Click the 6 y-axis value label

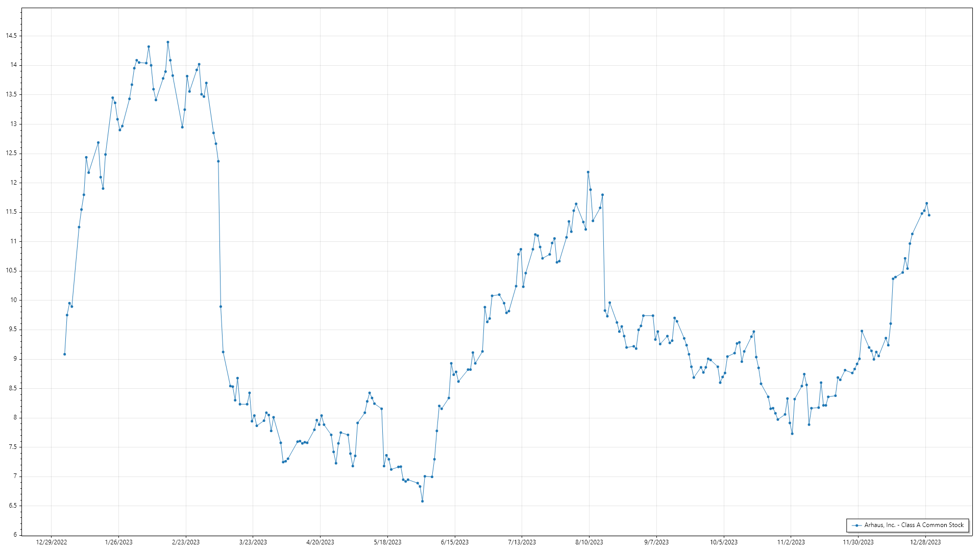[x=15, y=535]
